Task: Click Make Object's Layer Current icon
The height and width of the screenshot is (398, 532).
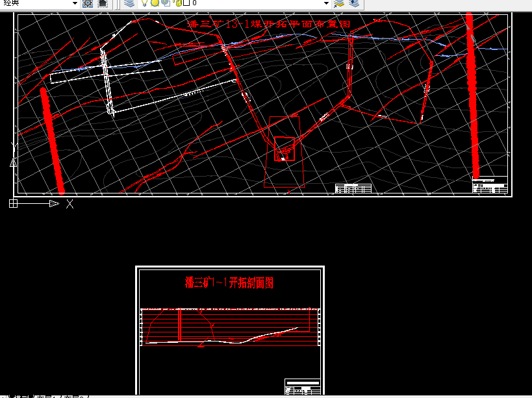Action: 338,3
